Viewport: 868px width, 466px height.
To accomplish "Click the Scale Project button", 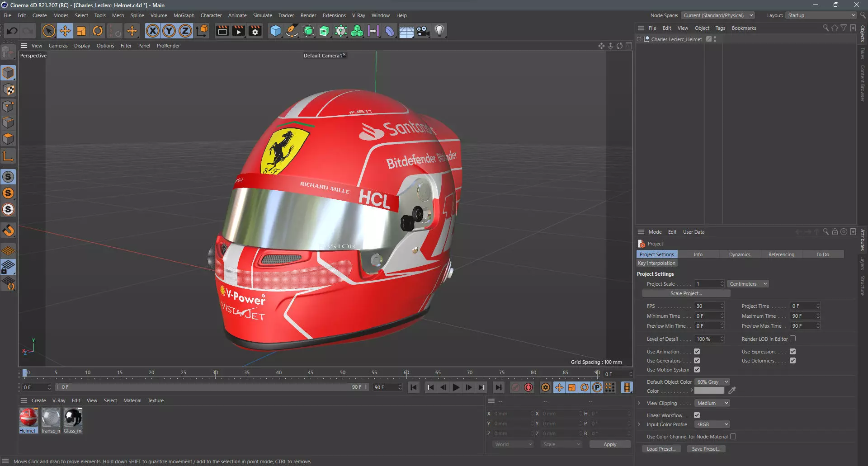I will pos(686,293).
